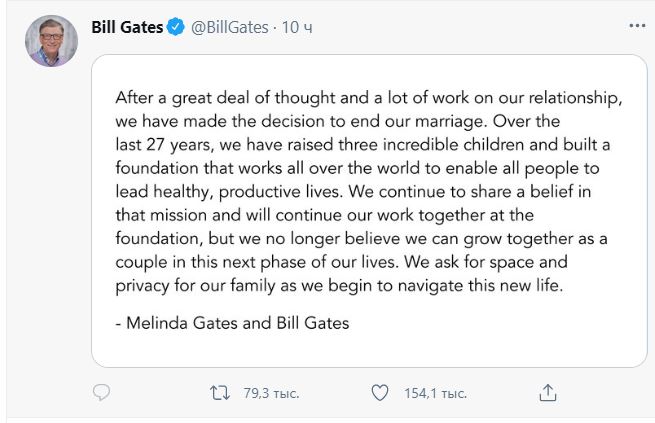Click the "Bill Gates" display name

127,27
